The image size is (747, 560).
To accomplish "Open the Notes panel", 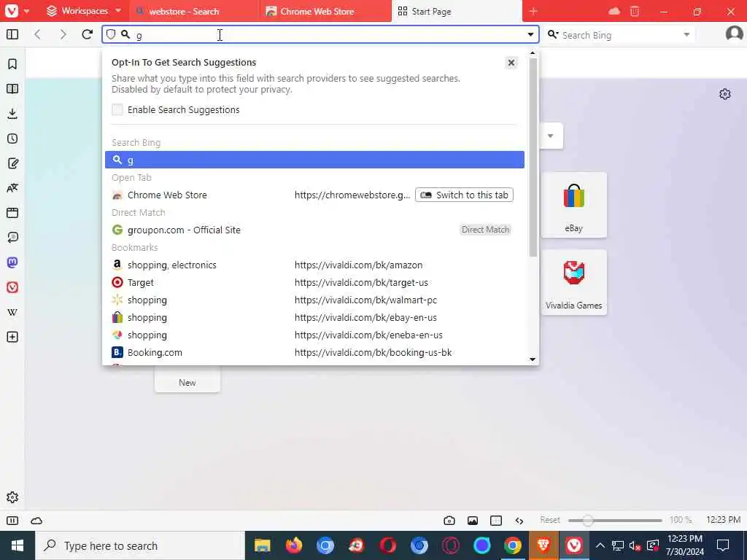I will coord(12,163).
